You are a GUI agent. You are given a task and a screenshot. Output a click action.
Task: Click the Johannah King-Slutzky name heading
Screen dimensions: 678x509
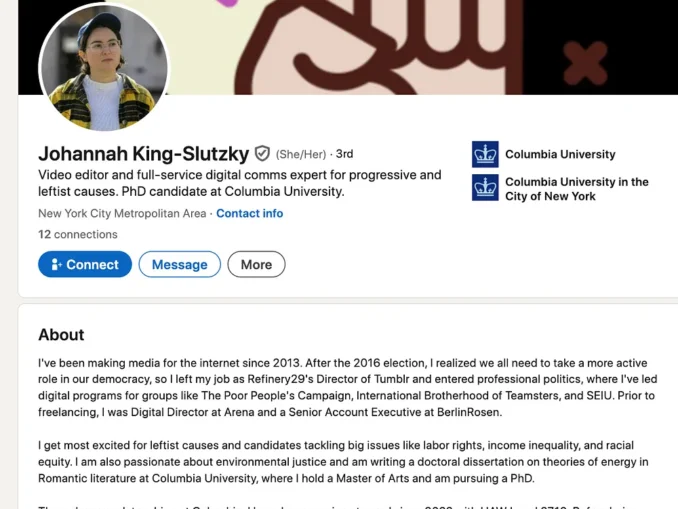point(143,154)
